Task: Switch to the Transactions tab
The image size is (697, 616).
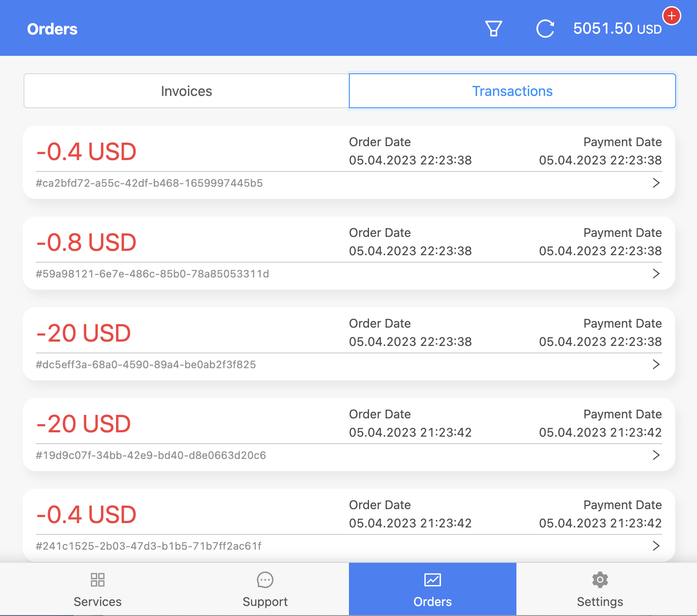Action: tap(512, 91)
